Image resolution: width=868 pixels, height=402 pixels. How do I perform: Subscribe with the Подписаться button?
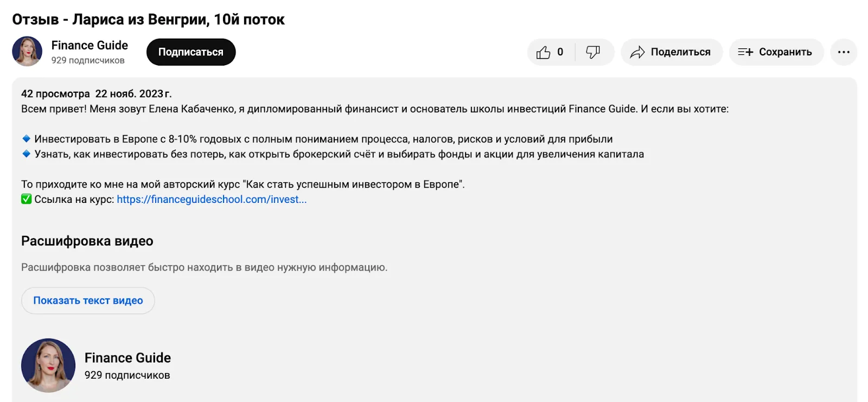(191, 52)
